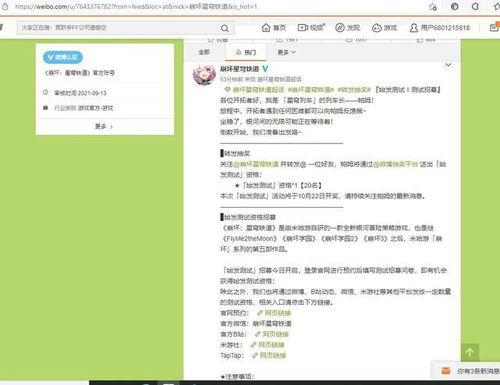Click 官方微信: 崩坏星穹铁道 text
Screen dimensions: 500x385
click(256, 324)
